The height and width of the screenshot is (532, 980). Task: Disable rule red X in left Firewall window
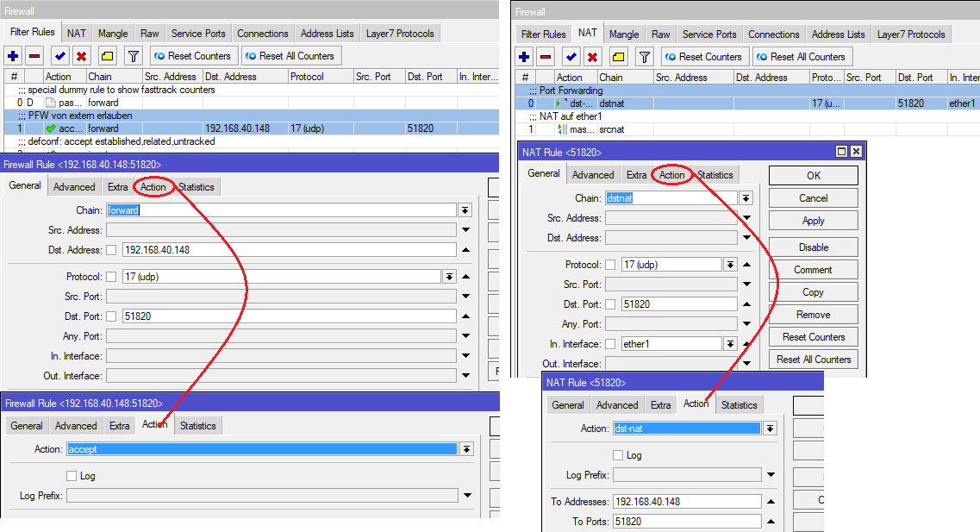coord(81,56)
